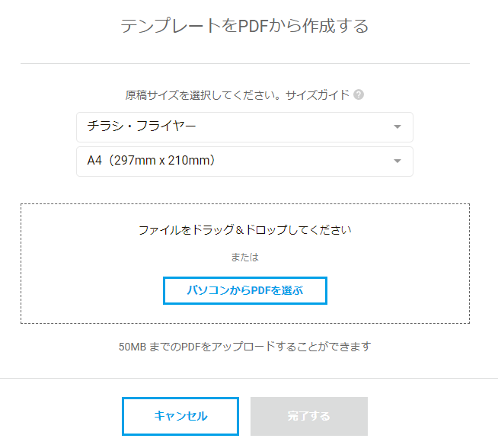The height and width of the screenshot is (448, 498).
Task: Click the empty area left of the PDF select button
Action: pos(92,290)
